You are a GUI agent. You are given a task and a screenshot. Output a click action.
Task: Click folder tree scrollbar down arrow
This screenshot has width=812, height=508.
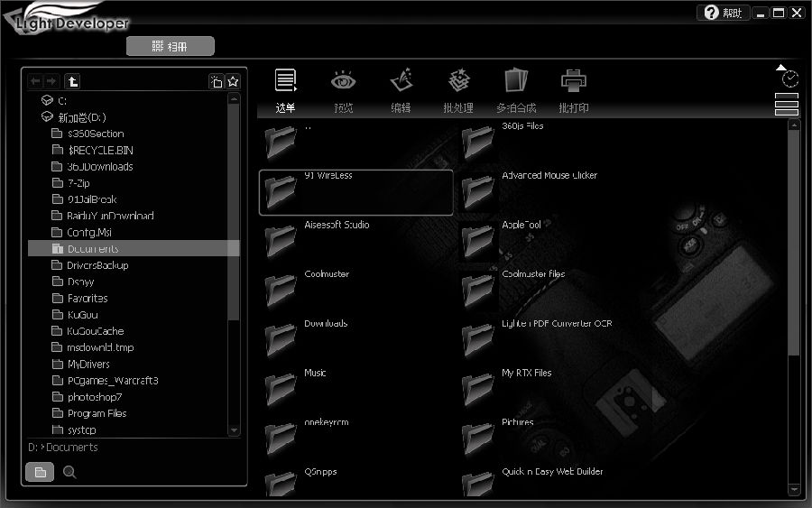pos(234,430)
